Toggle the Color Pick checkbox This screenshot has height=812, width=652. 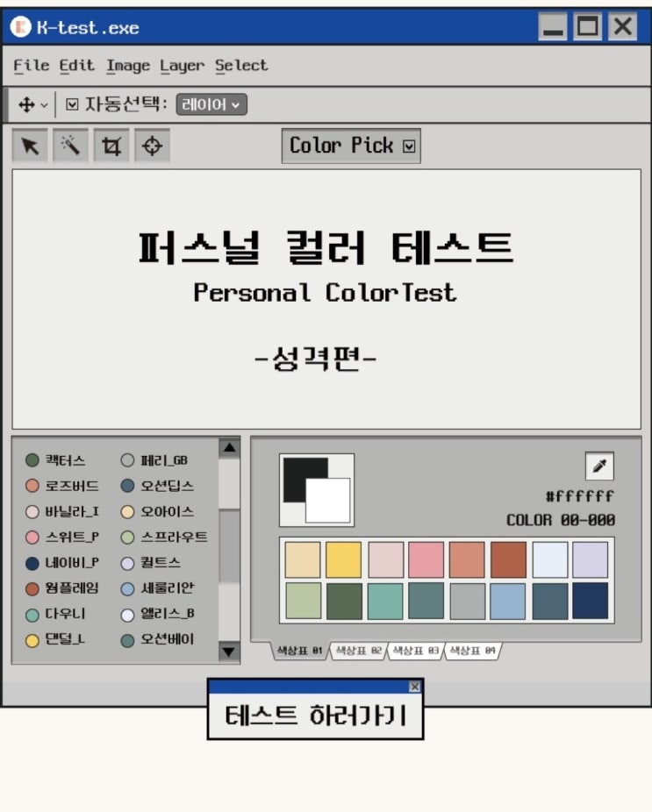pyautogui.click(x=409, y=146)
